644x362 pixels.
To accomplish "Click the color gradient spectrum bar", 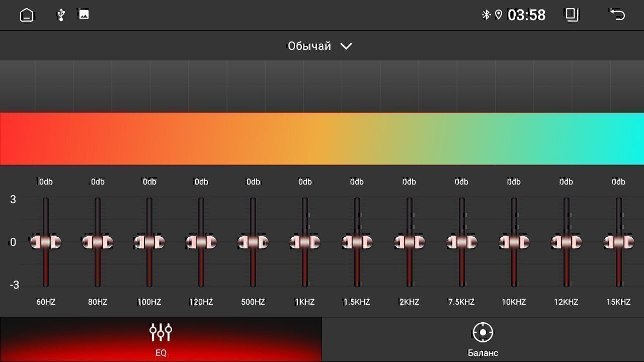I will click(322, 139).
